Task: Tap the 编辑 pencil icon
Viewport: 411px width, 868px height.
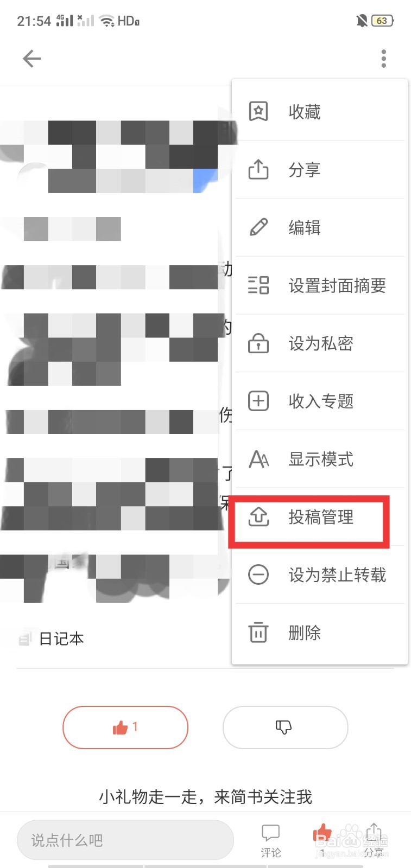Action: [258, 227]
